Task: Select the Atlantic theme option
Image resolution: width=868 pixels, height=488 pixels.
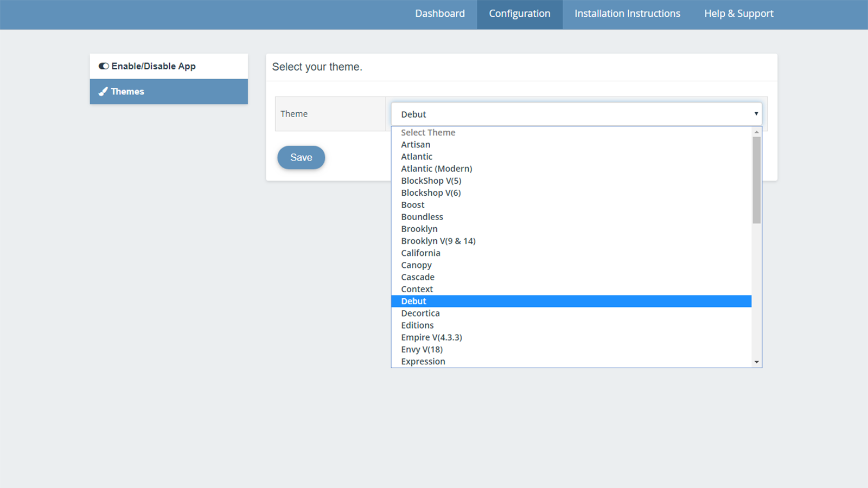Action: 571,157
